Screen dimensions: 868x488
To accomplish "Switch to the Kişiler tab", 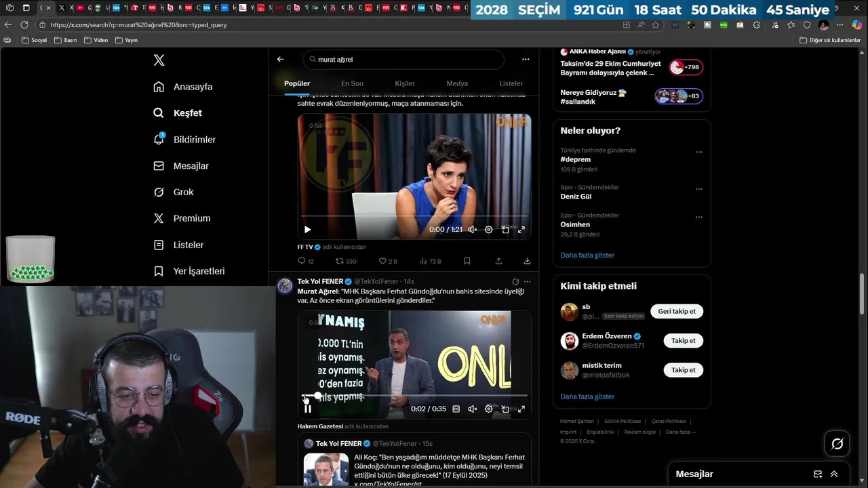I will click(405, 83).
